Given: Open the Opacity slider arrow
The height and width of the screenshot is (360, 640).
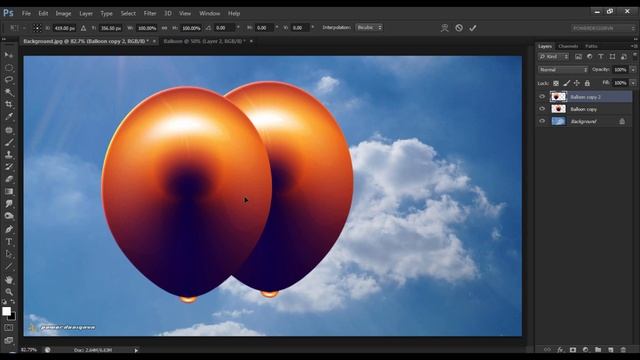Looking at the screenshot, I should coord(633,70).
